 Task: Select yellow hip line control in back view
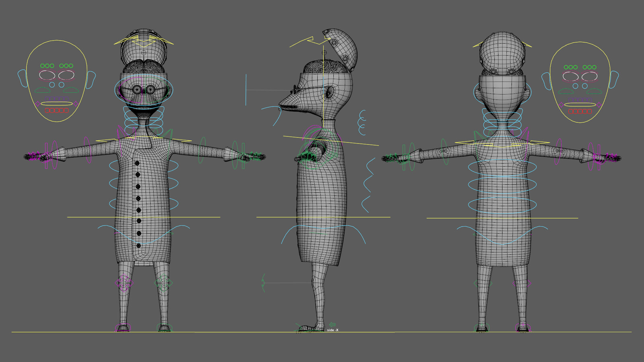[502, 218]
